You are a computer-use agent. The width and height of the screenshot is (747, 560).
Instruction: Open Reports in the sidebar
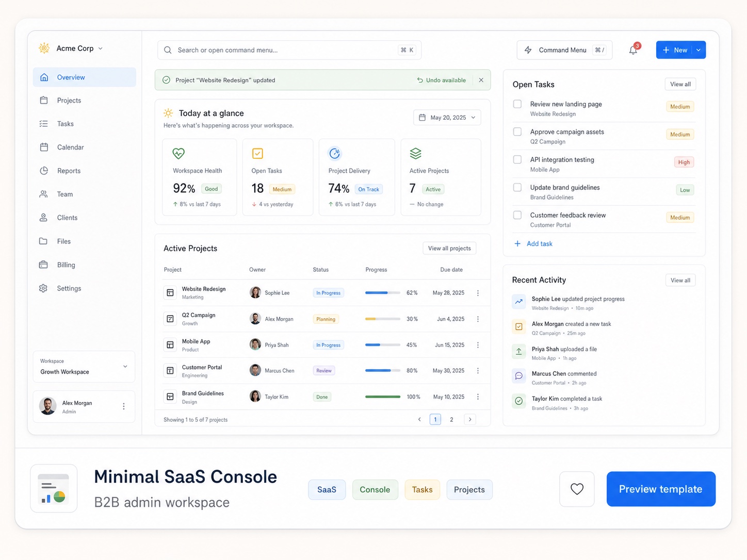coord(85,171)
